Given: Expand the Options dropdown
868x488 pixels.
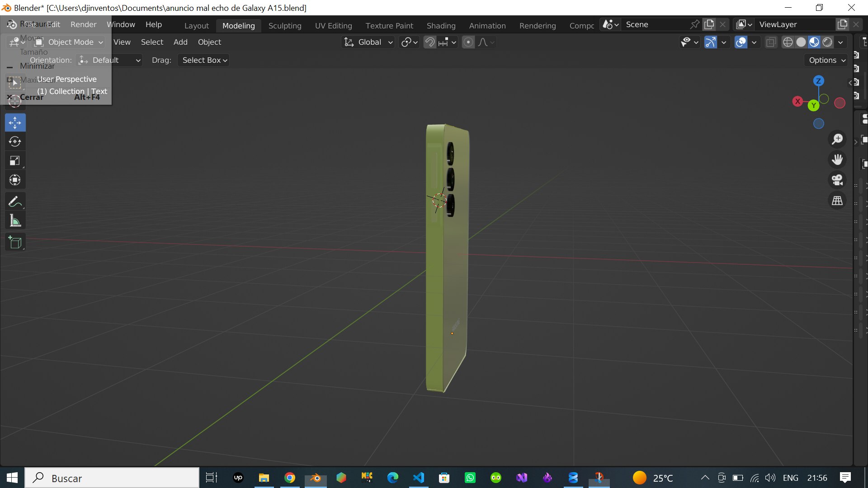Looking at the screenshot, I should [x=827, y=60].
